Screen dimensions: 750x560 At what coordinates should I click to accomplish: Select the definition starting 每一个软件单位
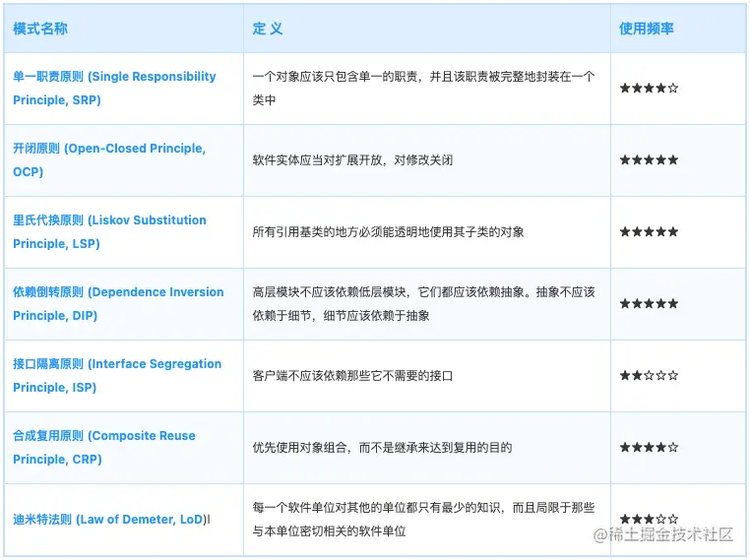tap(424, 520)
